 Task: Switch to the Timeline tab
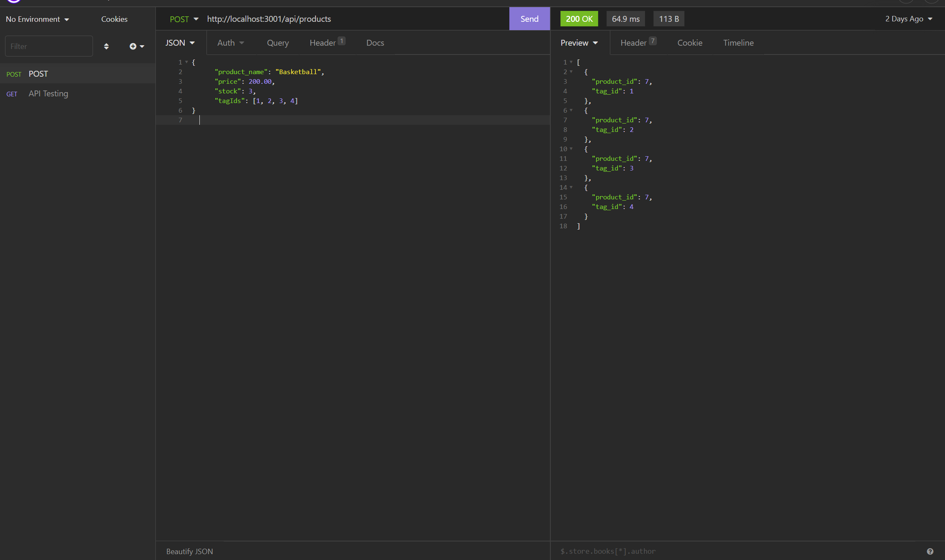(738, 42)
